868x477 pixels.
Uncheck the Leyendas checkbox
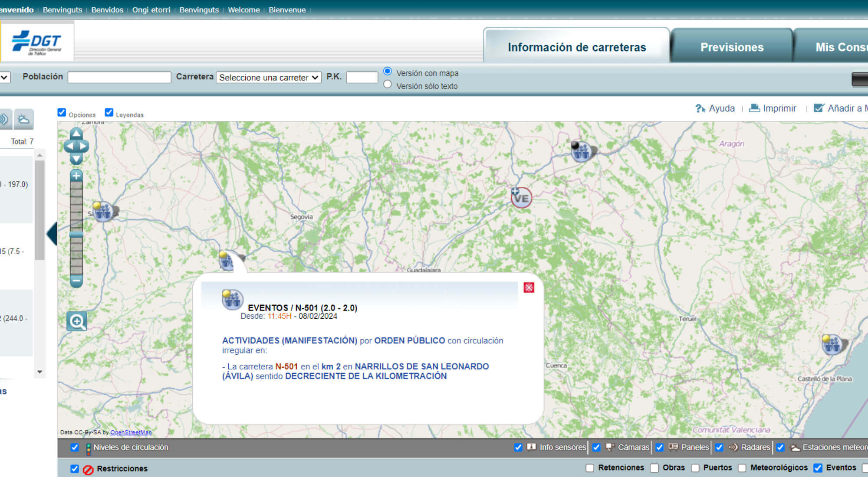(x=109, y=113)
